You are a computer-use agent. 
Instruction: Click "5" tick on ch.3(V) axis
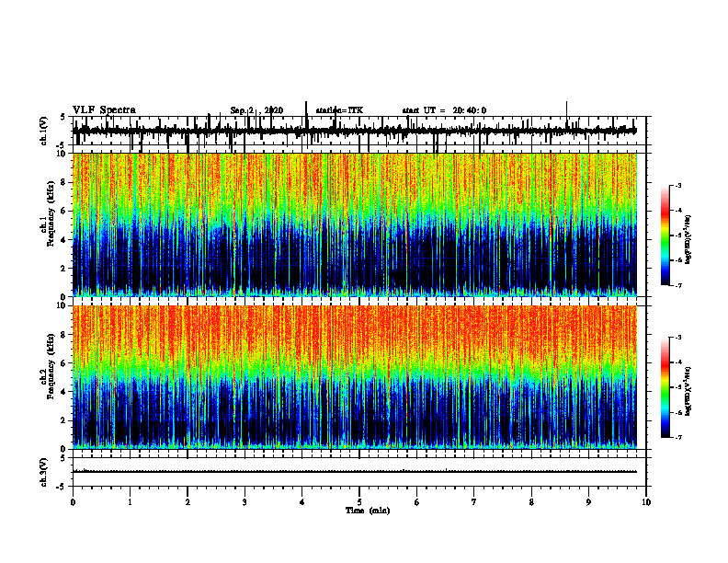tap(63, 458)
